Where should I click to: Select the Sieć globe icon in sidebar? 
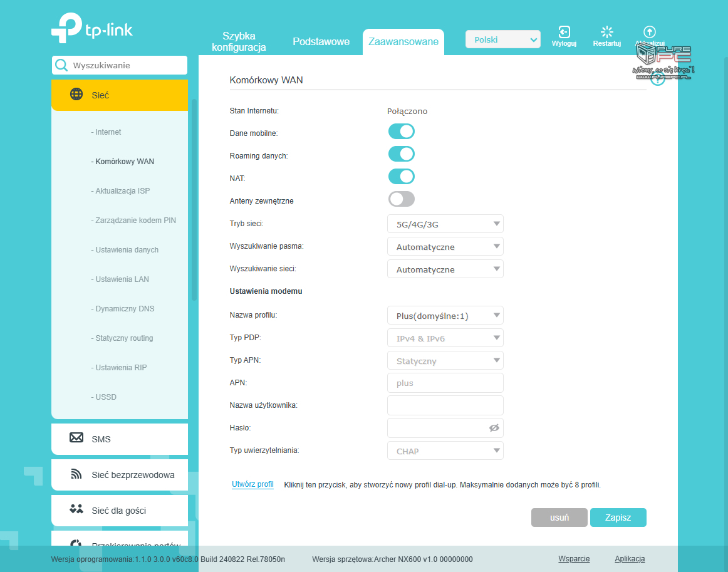coord(76,95)
